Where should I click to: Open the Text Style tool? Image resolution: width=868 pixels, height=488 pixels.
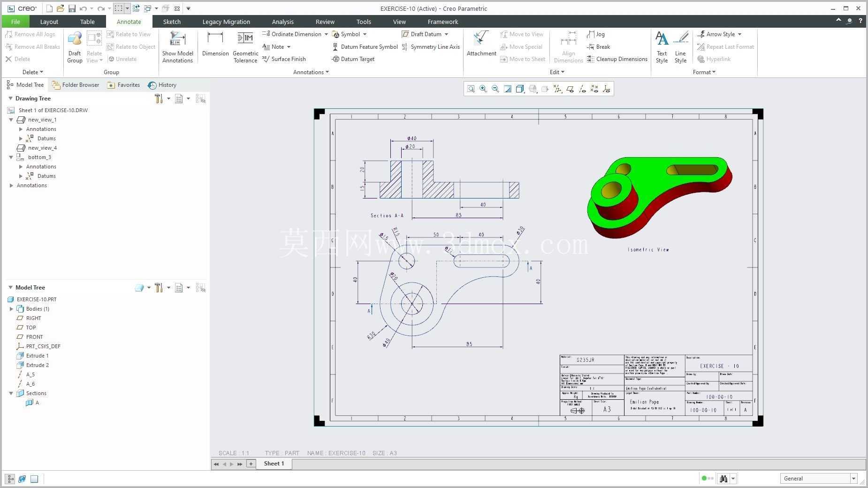tap(662, 47)
